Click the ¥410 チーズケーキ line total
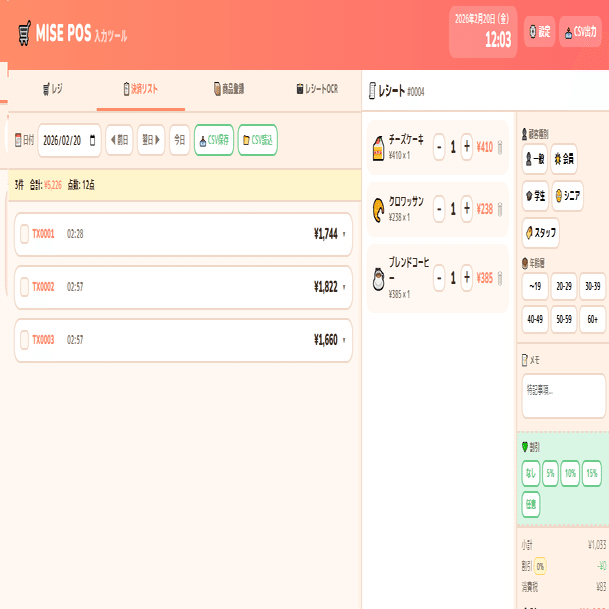Viewport: 609px width, 609px height. tap(485, 147)
